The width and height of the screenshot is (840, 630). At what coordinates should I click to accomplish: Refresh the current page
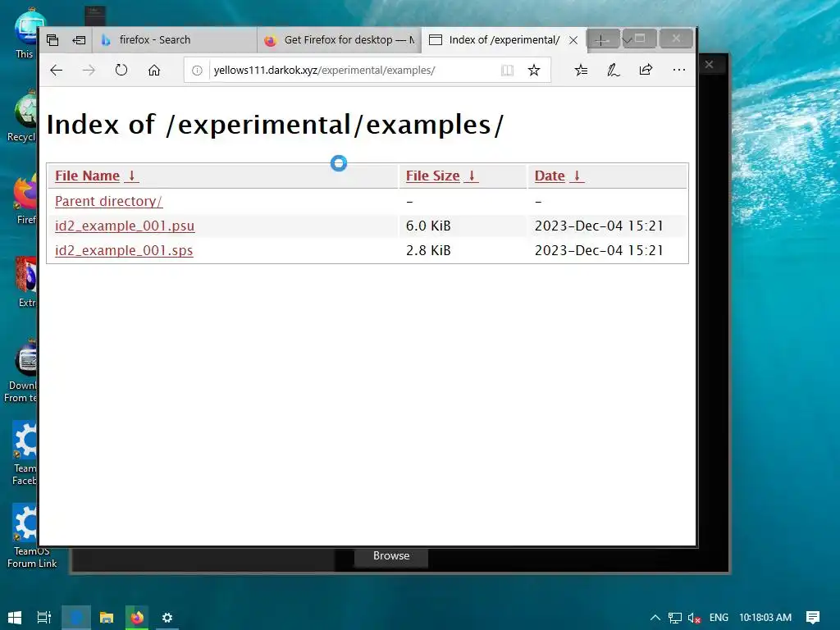[x=121, y=71]
